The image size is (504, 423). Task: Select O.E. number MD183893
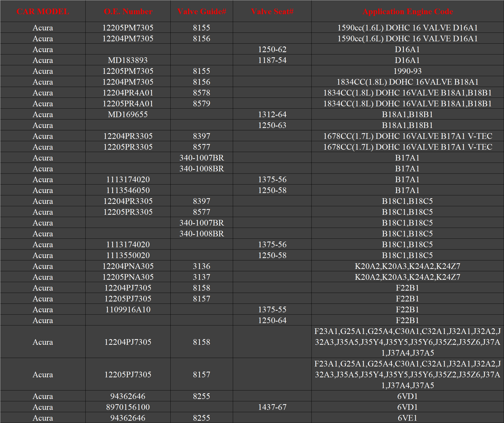pos(128,60)
